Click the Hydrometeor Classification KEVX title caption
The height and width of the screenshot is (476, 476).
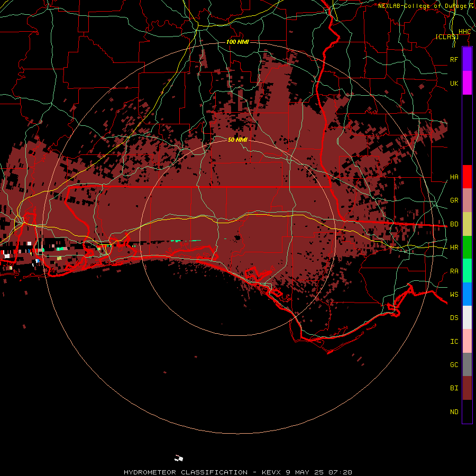(x=237, y=472)
